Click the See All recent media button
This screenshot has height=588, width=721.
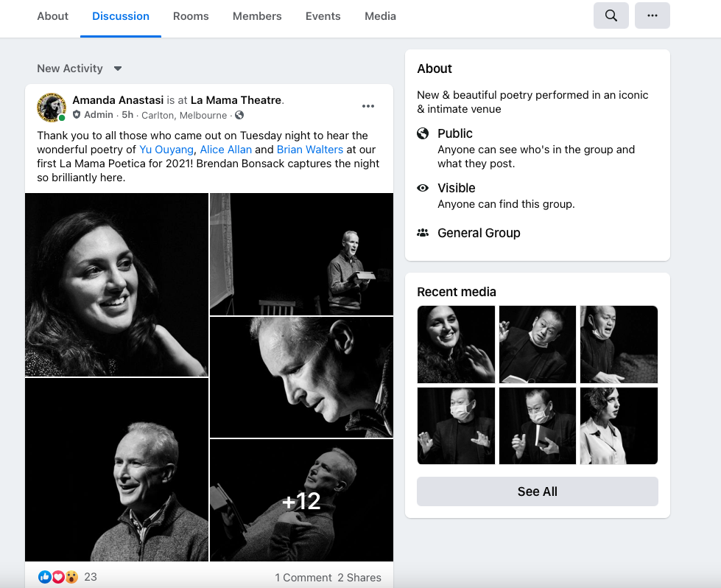point(537,491)
